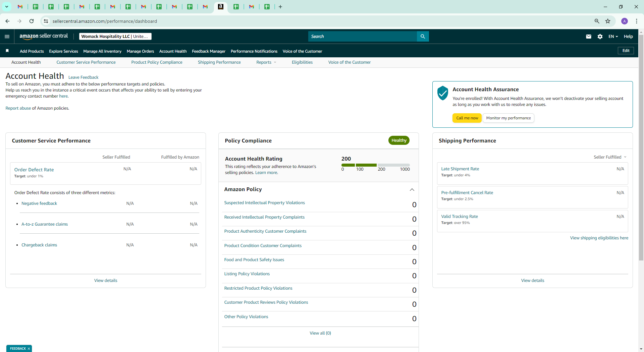This screenshot has height=352, width=644.
Task: Open Restricted Product Policy Violations
Action: pos(258,288)
